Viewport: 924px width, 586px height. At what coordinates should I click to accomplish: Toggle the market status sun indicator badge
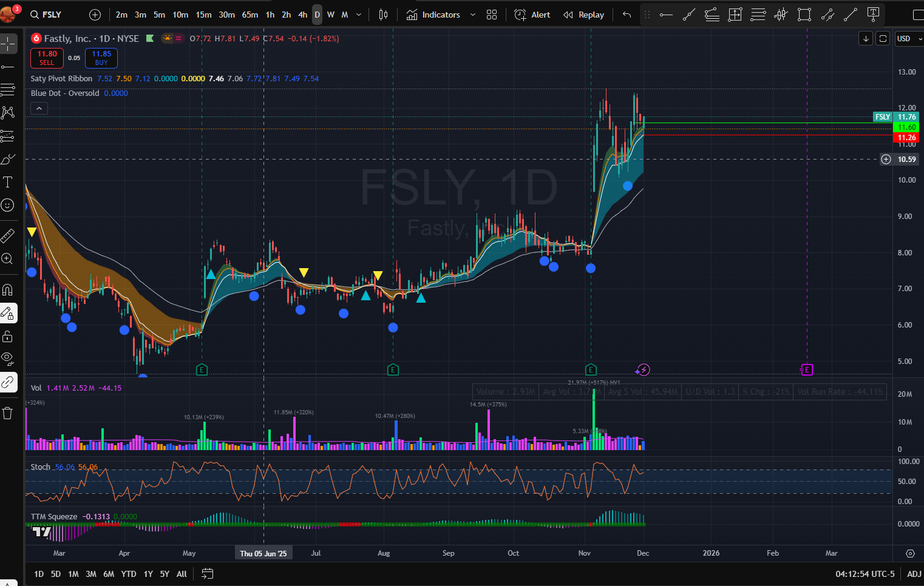[x=168, y=38]
